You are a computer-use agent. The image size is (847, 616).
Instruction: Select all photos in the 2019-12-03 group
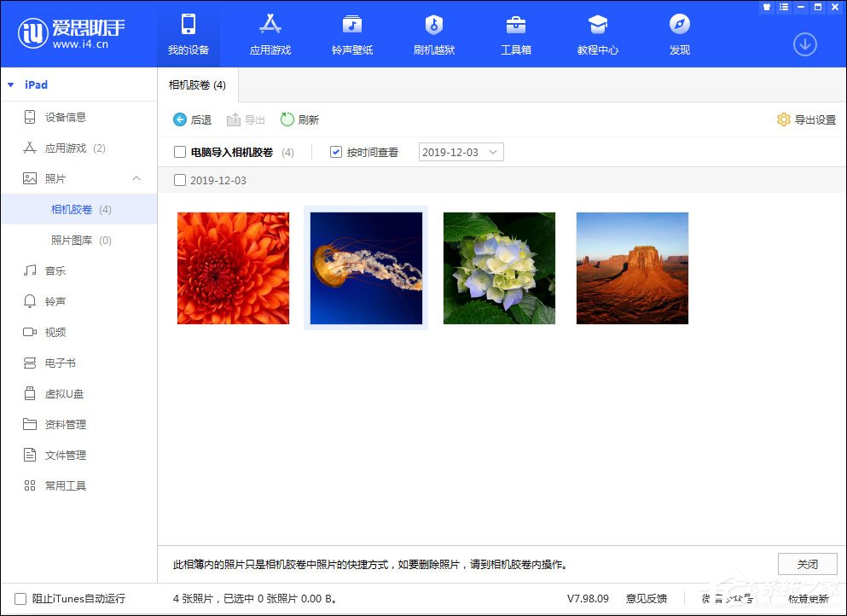pos(180,181)
